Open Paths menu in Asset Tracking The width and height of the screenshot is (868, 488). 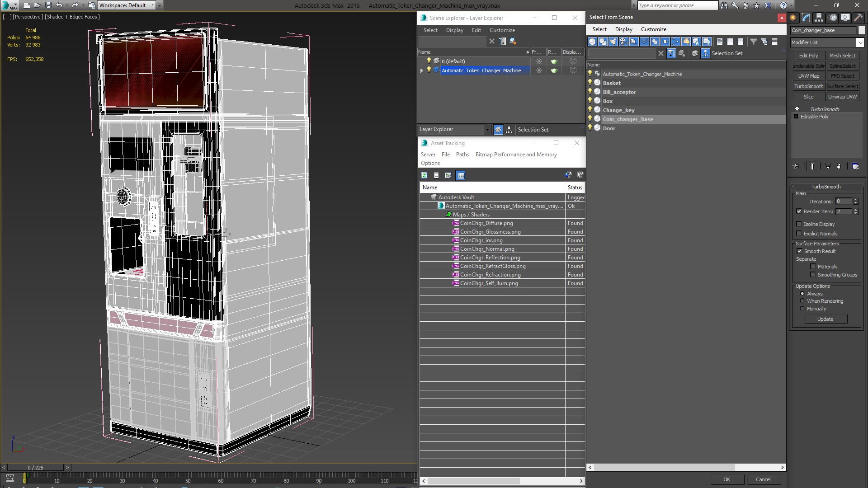(462, 155)
